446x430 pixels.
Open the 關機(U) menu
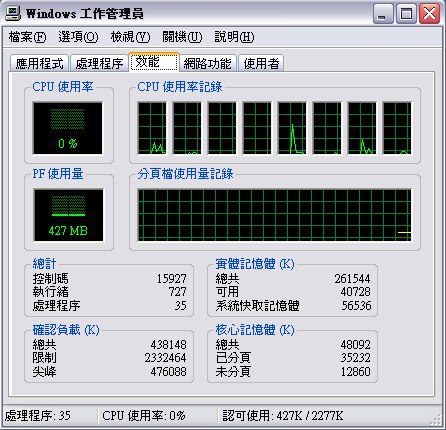(x=182, y=37)
